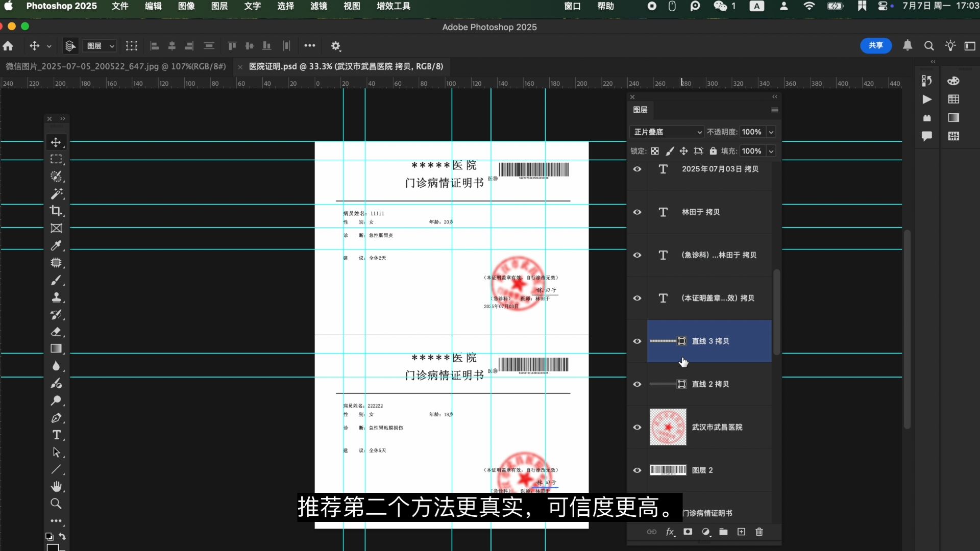Toggle visibility of (急诊科)...林田于 拷贝 layer
The width and height of the screenshot is (980, 551).
click(x=637, y=255)
